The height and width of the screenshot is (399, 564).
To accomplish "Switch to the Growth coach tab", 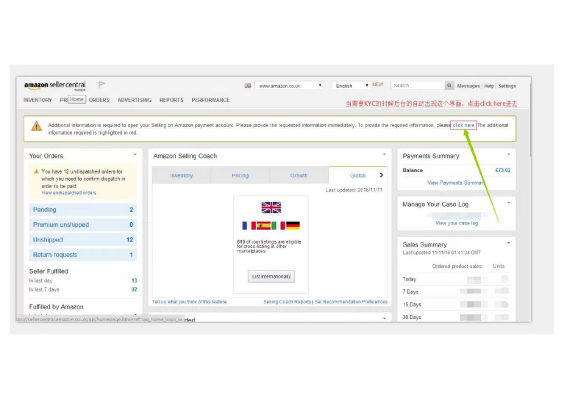I will 299,175.
